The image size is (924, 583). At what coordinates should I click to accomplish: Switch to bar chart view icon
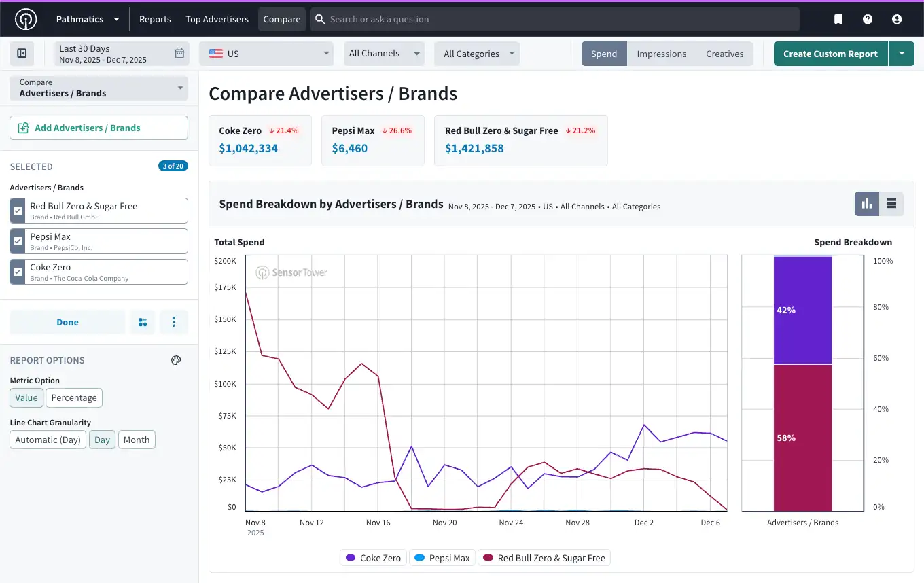coord(867,204)
